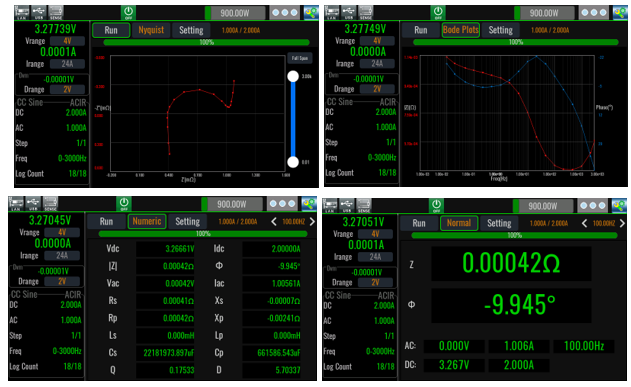
Task: Open Setting in the Bode Plots screen
Action: coord(501,30)
